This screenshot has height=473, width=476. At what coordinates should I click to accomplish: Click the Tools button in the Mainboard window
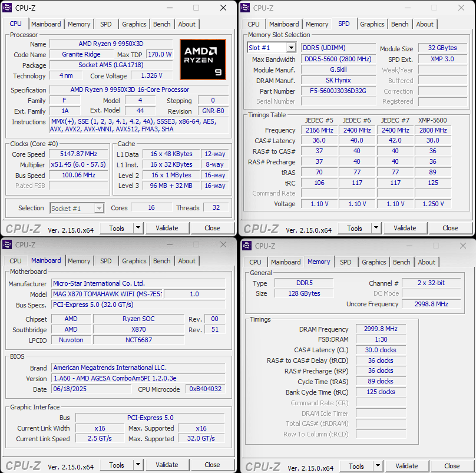[117, 465]
